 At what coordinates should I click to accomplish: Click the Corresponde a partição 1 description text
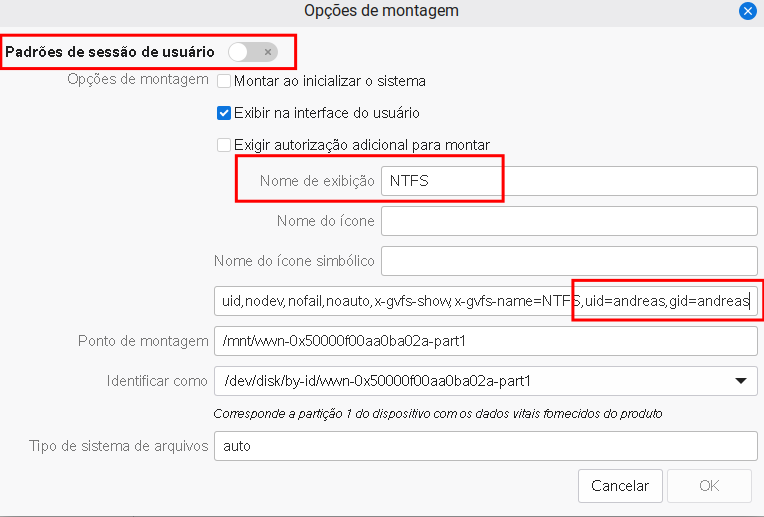click(x=438, y=413)
